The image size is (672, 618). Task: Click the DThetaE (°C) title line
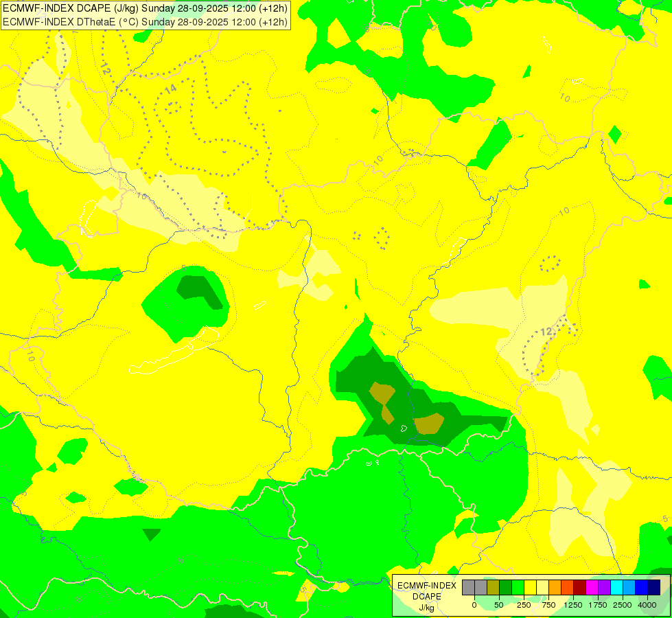click(x=145, y=22)
